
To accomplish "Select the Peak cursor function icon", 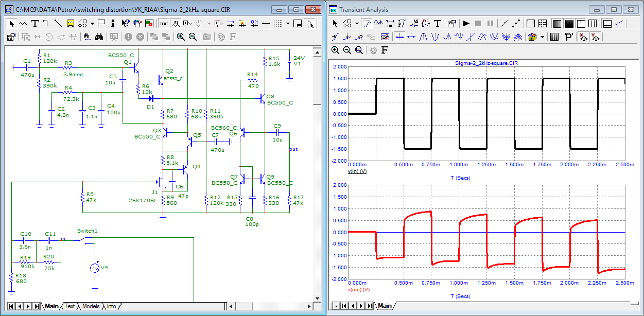I will 423,37.
